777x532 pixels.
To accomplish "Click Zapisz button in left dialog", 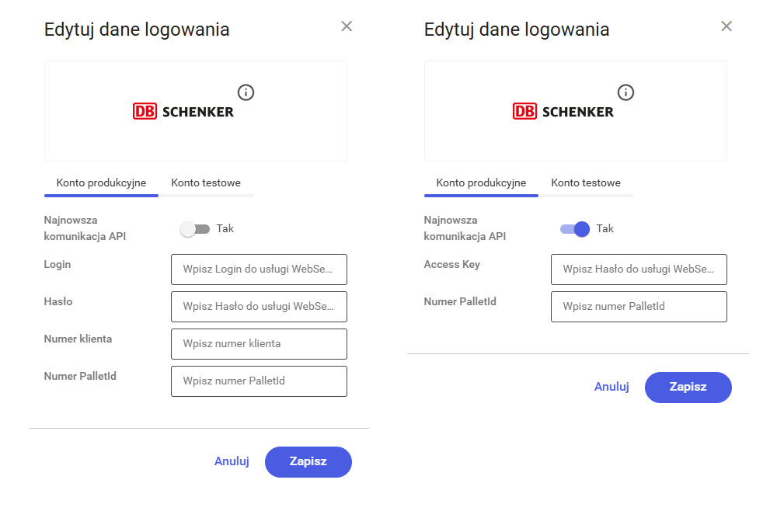I will click(x=308, y=461).
